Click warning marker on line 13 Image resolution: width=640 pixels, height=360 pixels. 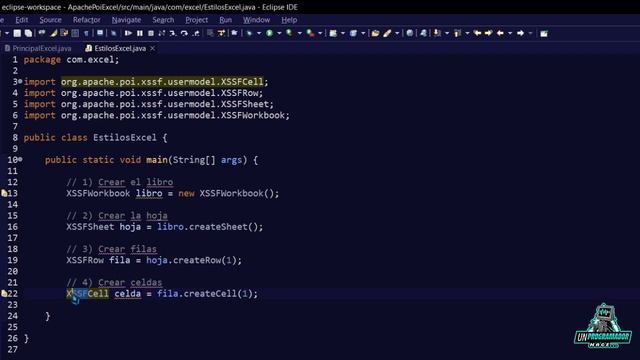point(4,193)
